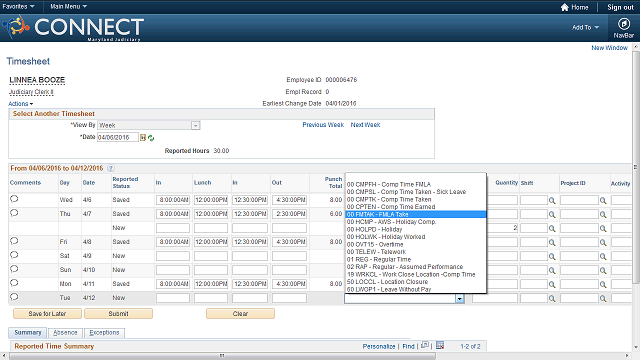Look up Shift for Mon 4/11 row

tap(552, 284)
